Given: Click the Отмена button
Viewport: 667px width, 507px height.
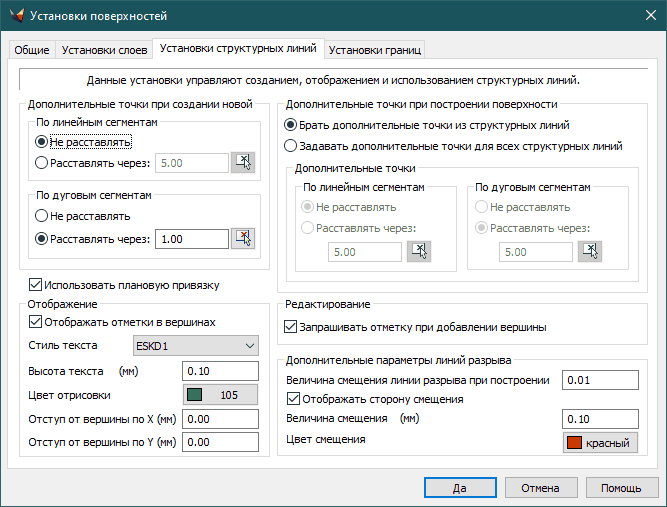Looking at the screenshot, I should click(539, 487).
